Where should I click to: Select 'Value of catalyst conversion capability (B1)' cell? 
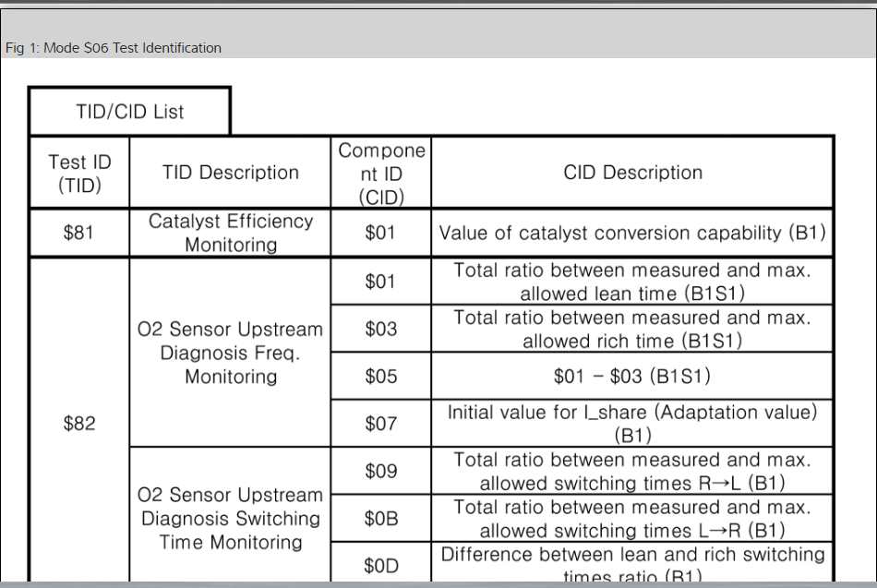click(632, 233)
